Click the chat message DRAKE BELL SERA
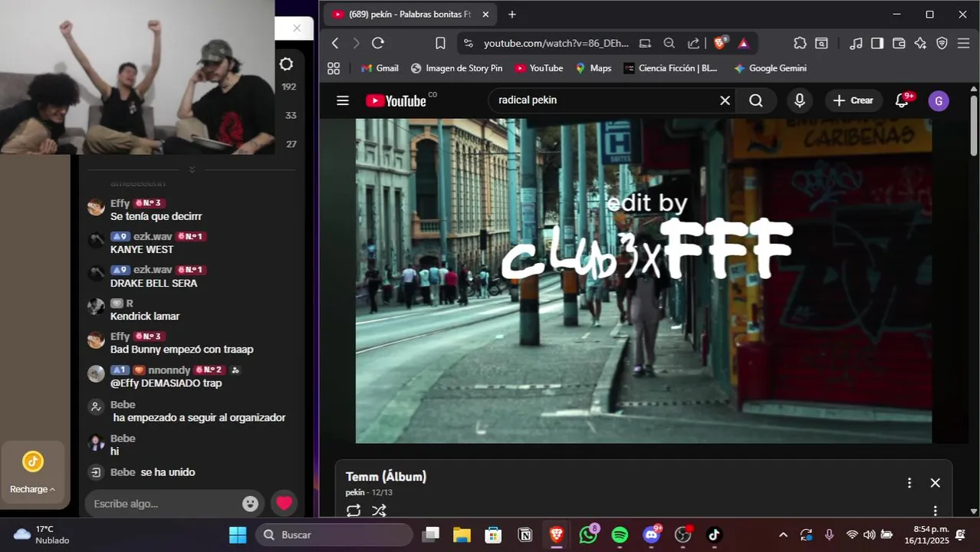Screen dimensions: 980x552 (153, 284)
